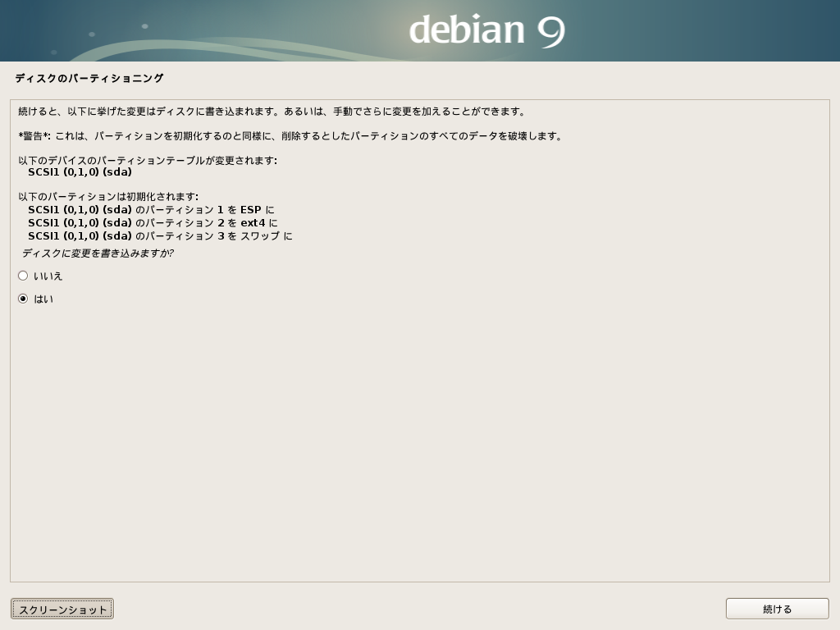Screen dimensions: 840x630
Task: Select the はい radio button
Action: 23,299
